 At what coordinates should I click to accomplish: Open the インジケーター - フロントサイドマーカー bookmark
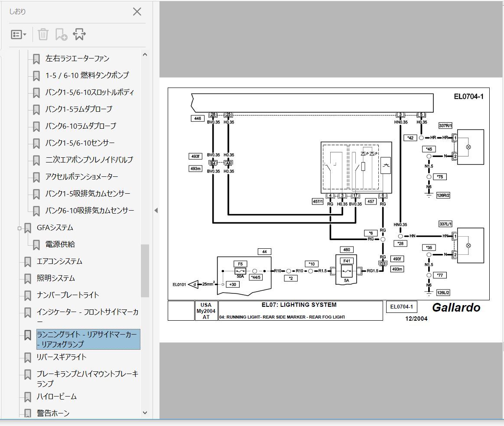click(x=88, y=317)
